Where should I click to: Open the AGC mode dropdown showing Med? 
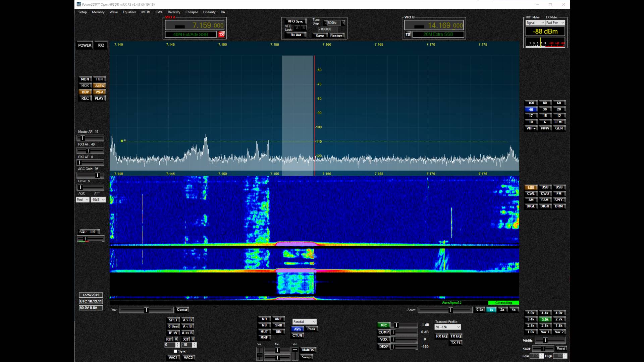83,200
